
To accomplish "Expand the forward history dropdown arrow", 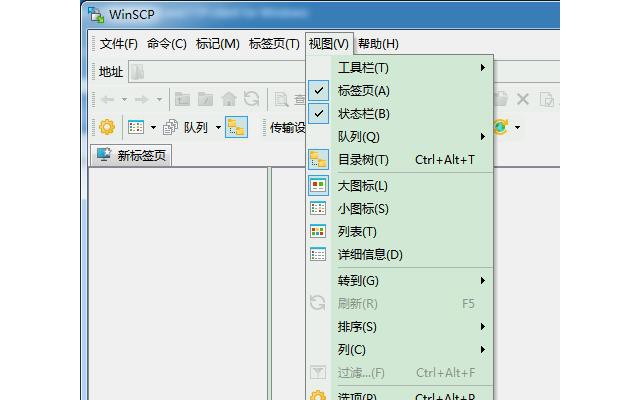I will (159, 99).
